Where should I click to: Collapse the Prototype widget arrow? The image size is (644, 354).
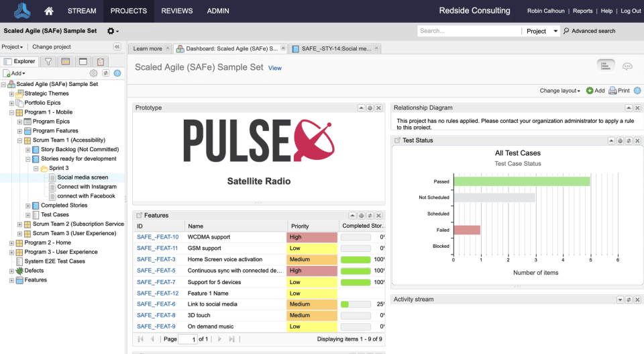(x=361, y=107)
